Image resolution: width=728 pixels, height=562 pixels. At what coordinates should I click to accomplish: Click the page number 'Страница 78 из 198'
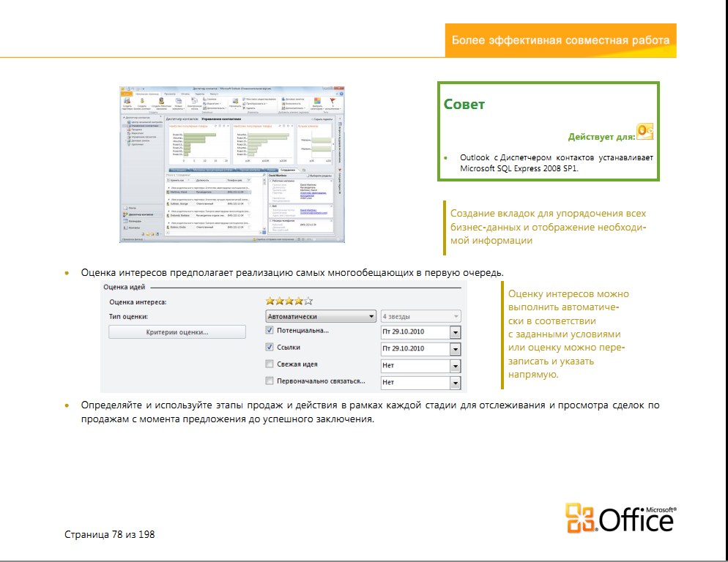(110, 534)
